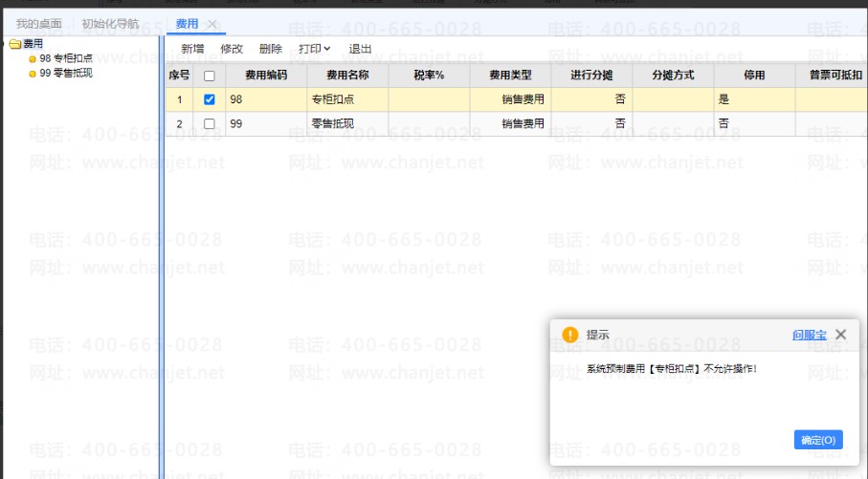Click row number 1 cell

point(179,99)
